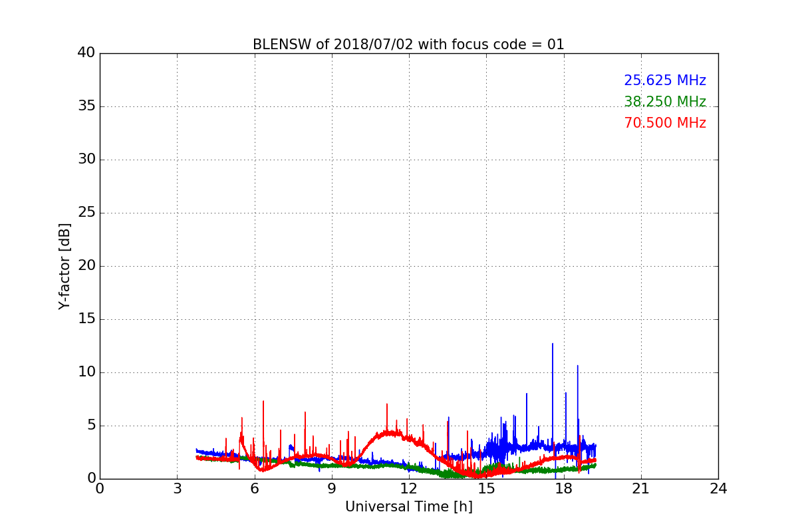Click the x-axis tick label 24

(718, 489)
